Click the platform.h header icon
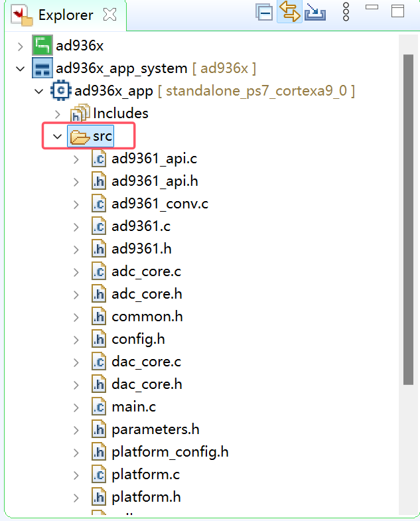 coord(99,498)
